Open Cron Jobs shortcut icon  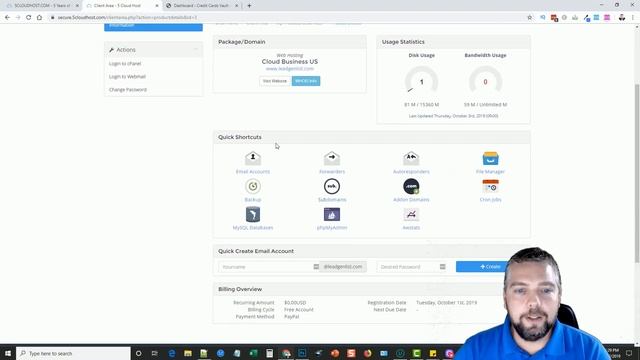tap(490, 186)
